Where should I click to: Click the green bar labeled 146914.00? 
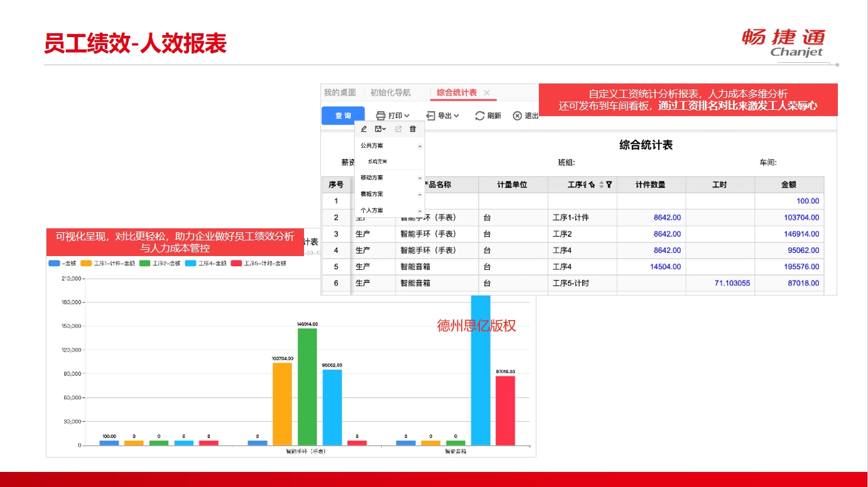[307, 387]
